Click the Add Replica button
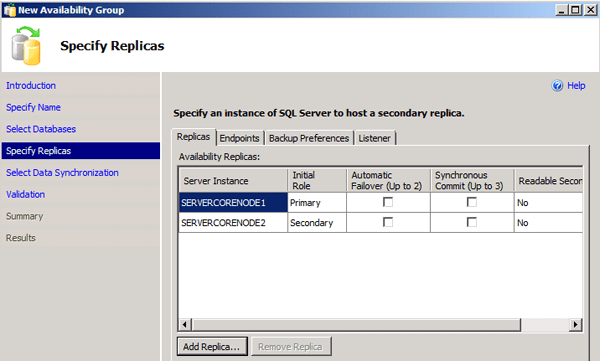 click(212, 346)
